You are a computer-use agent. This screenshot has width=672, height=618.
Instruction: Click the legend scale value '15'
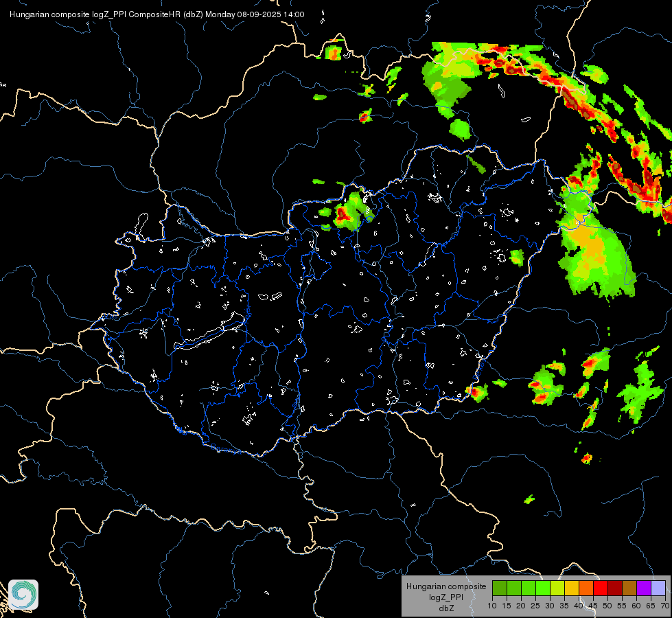click(507, 606)
